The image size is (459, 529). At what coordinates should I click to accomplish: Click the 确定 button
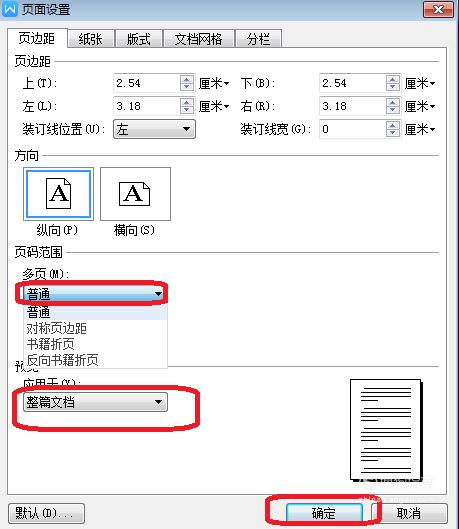pos(324,513)
